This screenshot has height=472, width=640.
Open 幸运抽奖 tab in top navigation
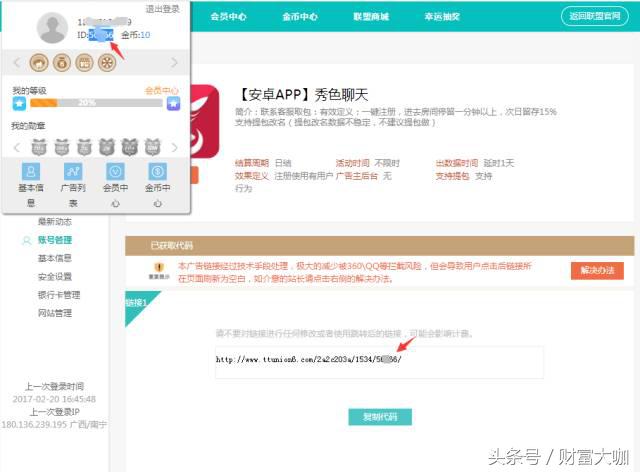pos(442,17)
